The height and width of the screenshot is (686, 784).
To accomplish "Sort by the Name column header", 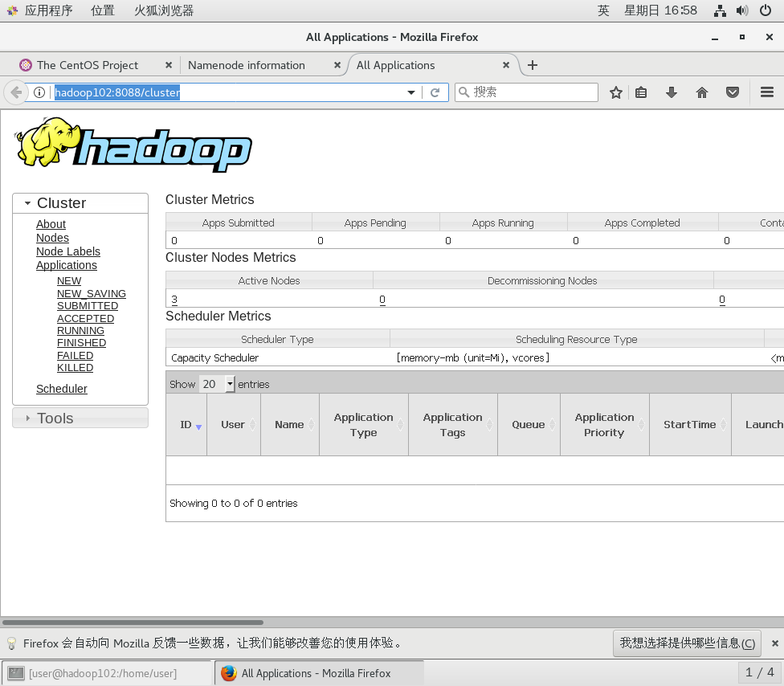I will coord(290,424).
